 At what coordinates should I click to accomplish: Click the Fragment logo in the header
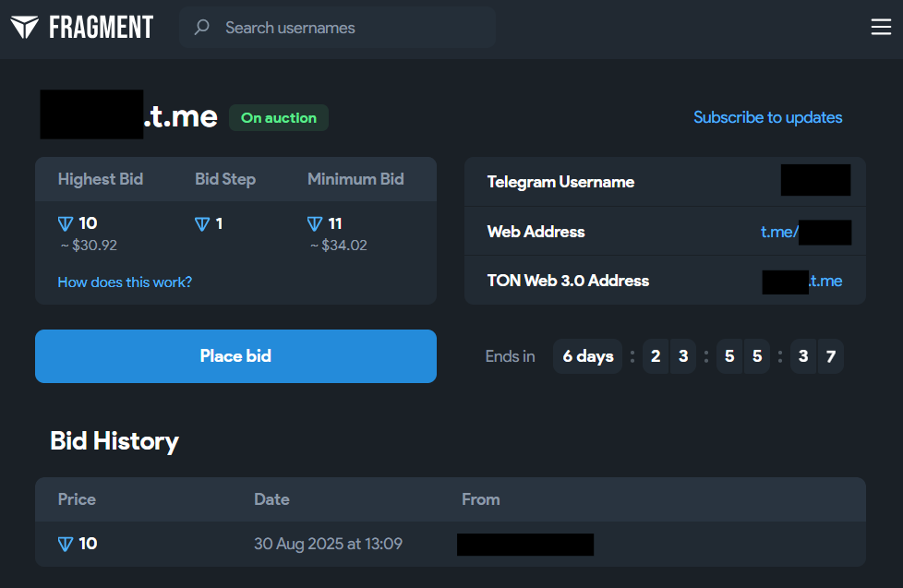pyautogui.click(x=81, y=28)
